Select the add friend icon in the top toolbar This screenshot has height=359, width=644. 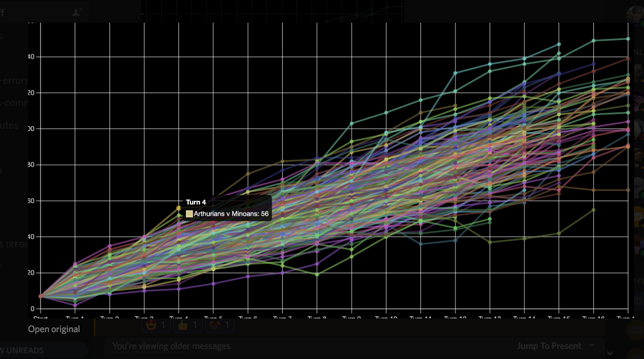(76, 12)
